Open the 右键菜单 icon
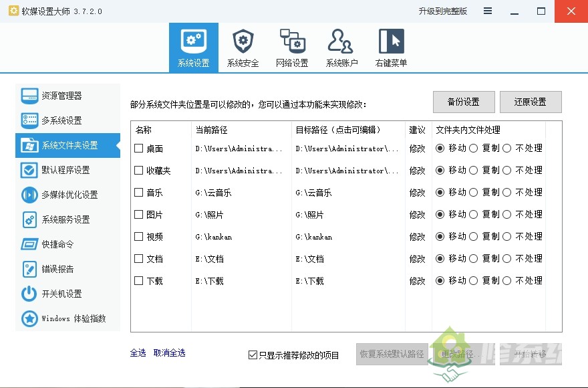The image size is (588, 388). click(391, 41)
